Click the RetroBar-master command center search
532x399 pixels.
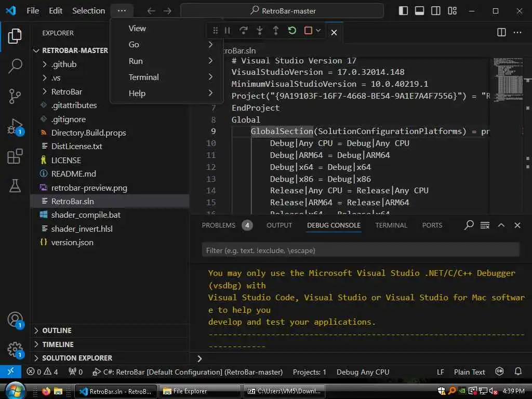coord(282,11)
